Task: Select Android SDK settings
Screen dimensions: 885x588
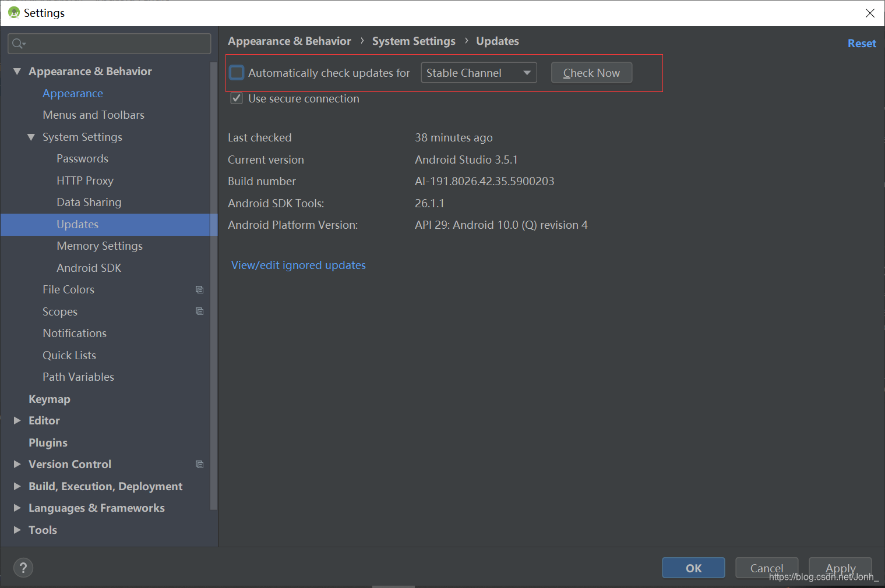Action: pos(89,268)
